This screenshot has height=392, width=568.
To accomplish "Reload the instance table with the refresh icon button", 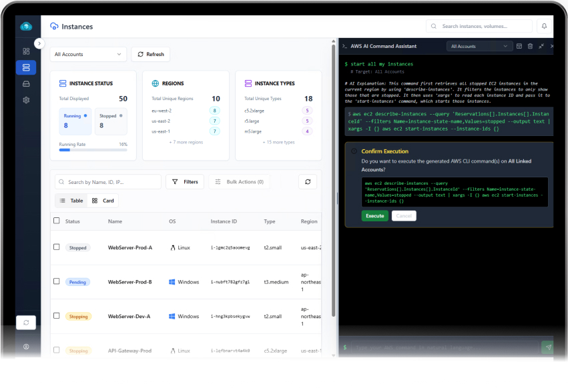I will coord(308,182).
